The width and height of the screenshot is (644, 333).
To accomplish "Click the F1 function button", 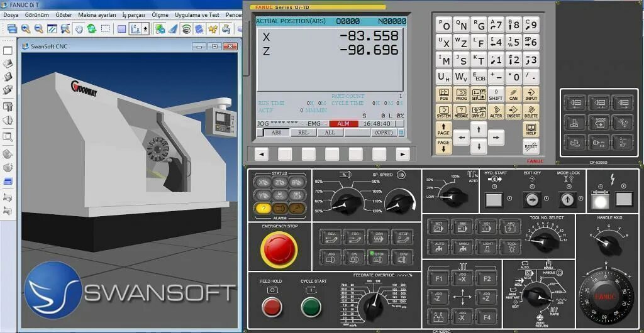I will point(438,278).
